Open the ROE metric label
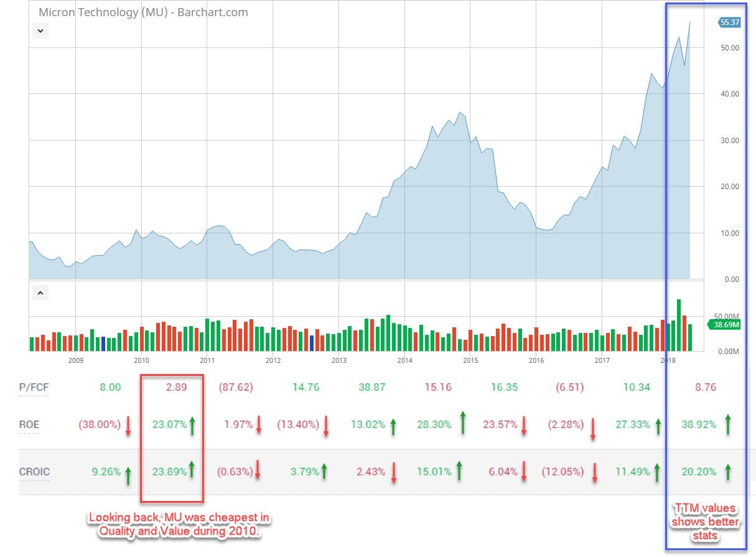Viewport: 756px width, 557px height. point(29,424)
